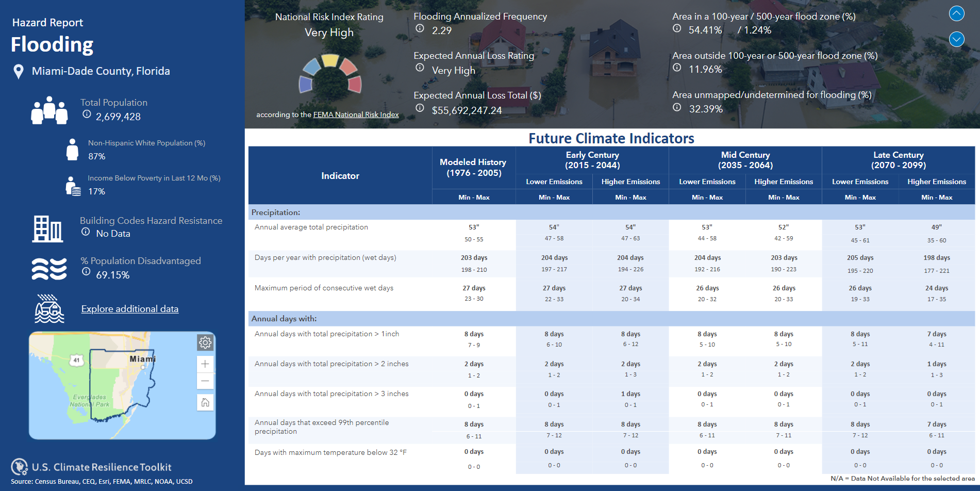Image resolution: width=980 pixels, height=491 pixels.
Task: Click info icon for Flooding Annualized Frequency
Action: tap(420, 28)
